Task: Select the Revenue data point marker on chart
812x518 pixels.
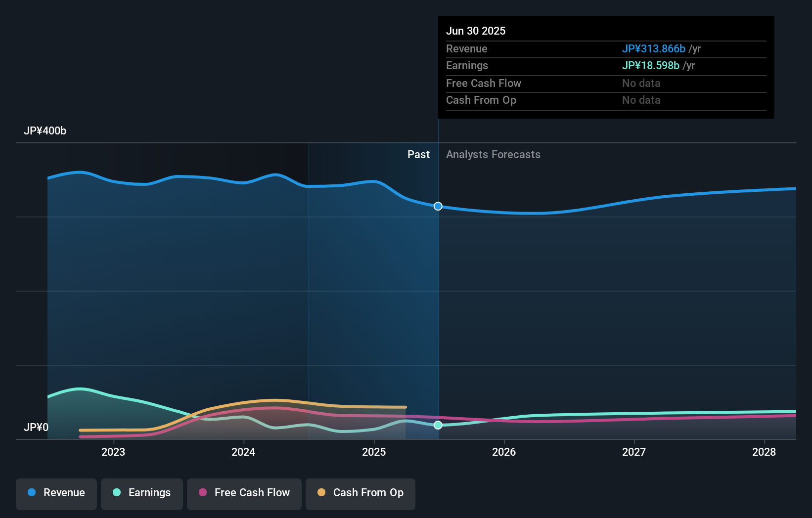Action: 438,206
